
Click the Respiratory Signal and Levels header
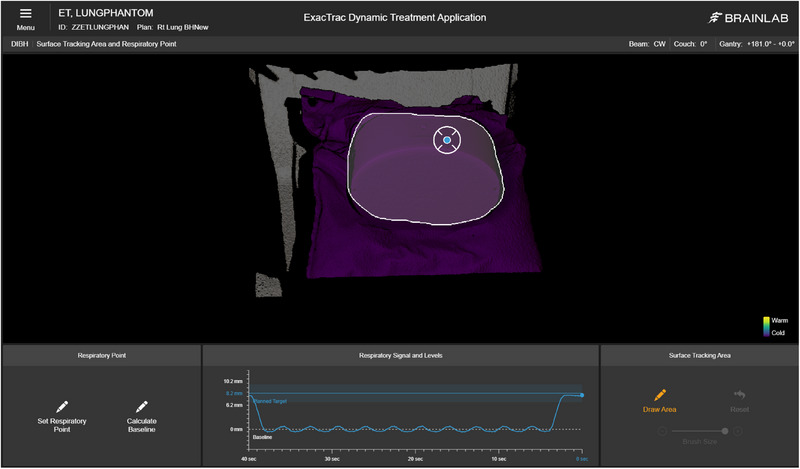click(401, 355)
